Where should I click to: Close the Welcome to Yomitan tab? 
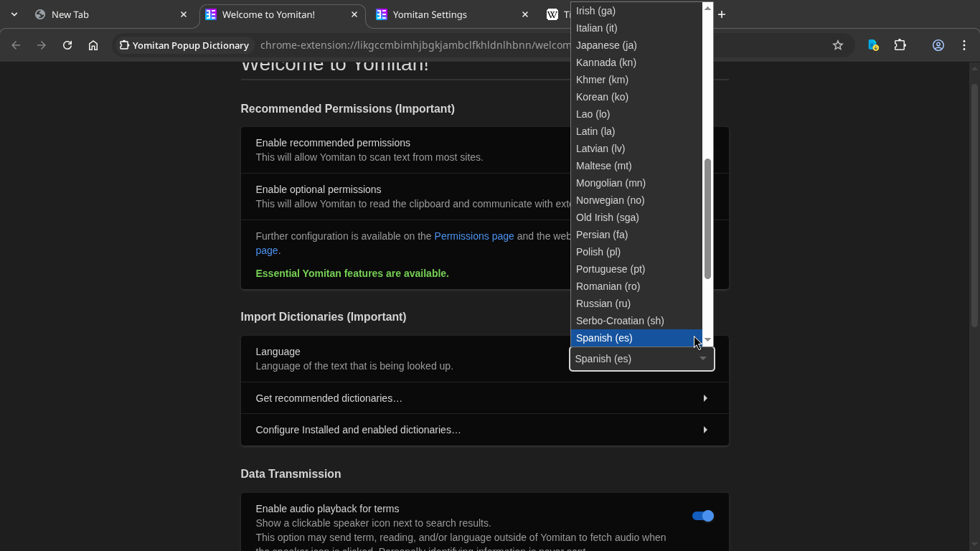click(354, 14)
